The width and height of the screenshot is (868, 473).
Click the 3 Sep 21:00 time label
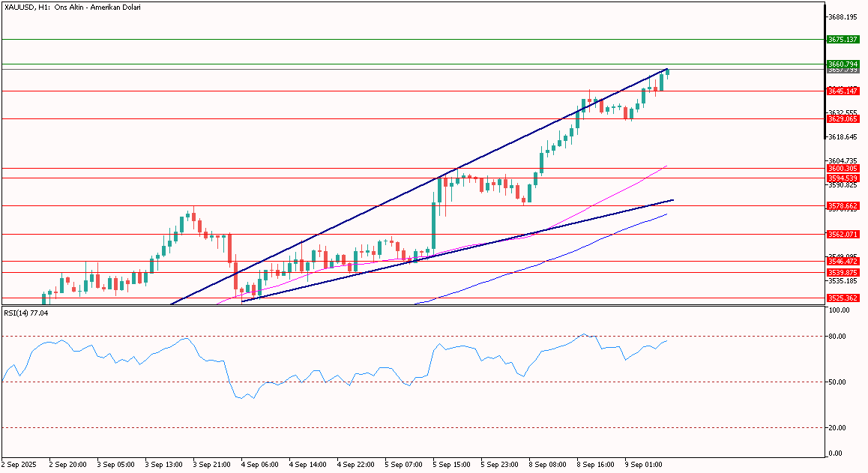point(212,465)
